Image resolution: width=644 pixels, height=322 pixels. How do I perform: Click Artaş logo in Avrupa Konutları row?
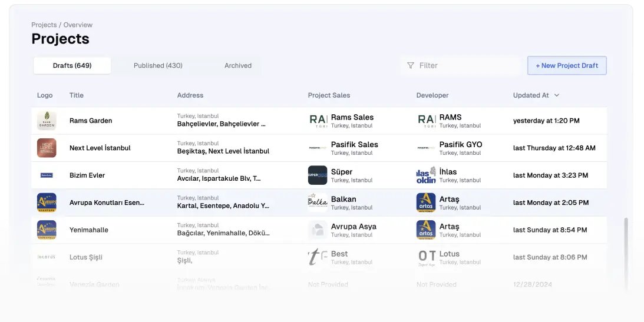[426, 203]
